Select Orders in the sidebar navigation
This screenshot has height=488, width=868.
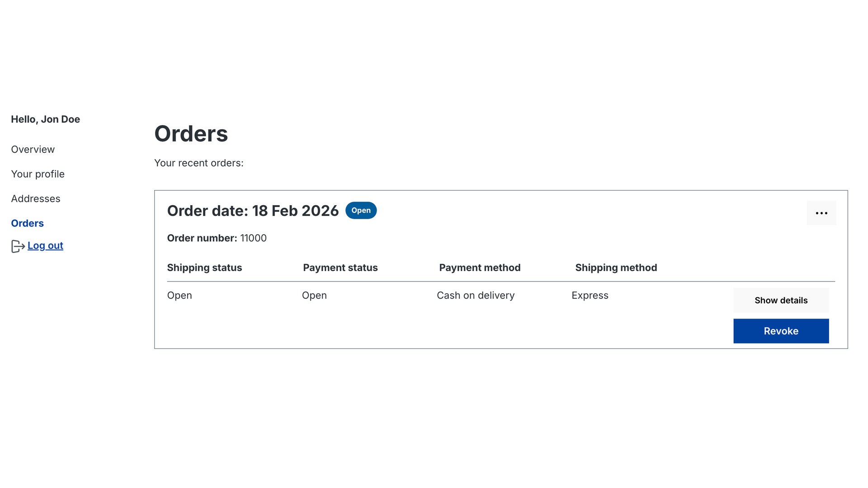[x=27, y=223]
